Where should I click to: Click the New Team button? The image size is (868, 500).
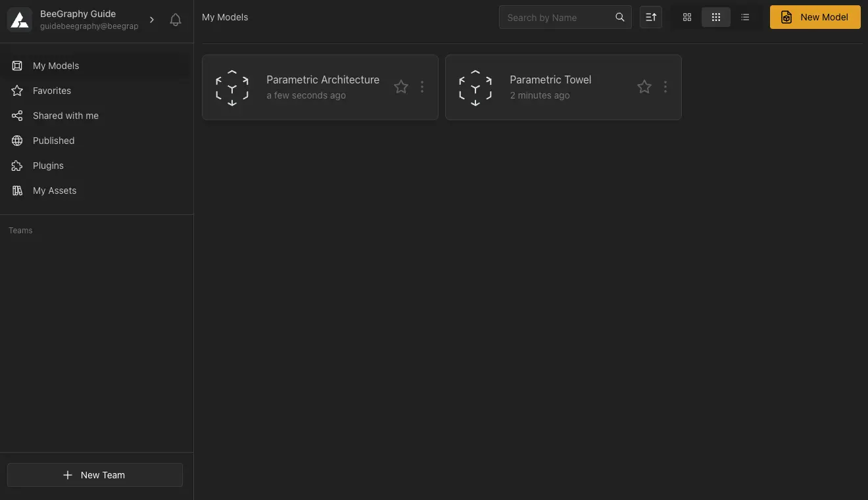click(x=95, y=475)
